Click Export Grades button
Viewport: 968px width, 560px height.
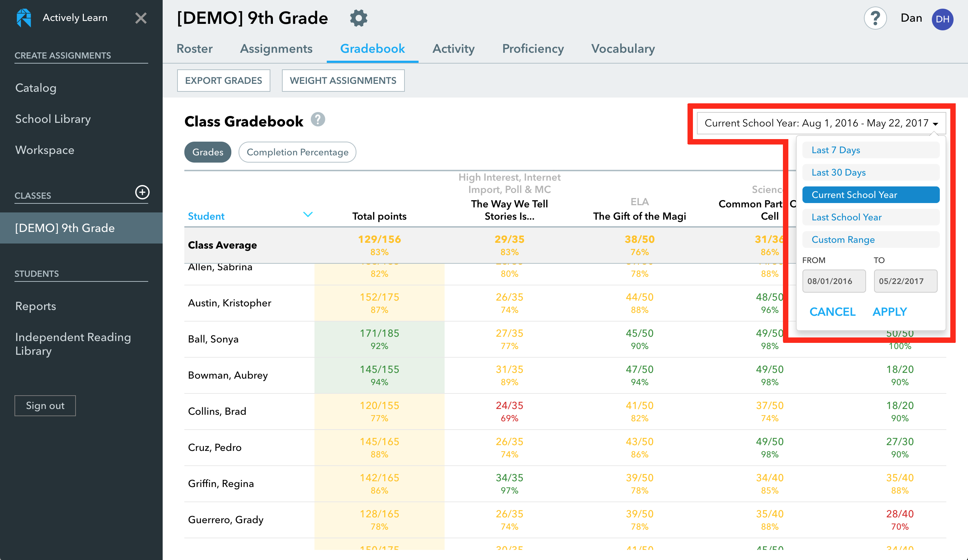(x=223, y=81)
